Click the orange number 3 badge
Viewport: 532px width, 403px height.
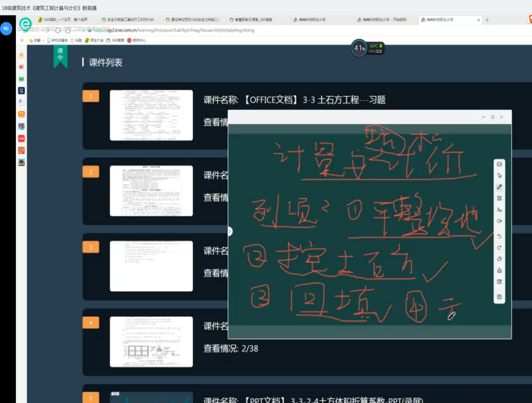click(x=91, y=247)
